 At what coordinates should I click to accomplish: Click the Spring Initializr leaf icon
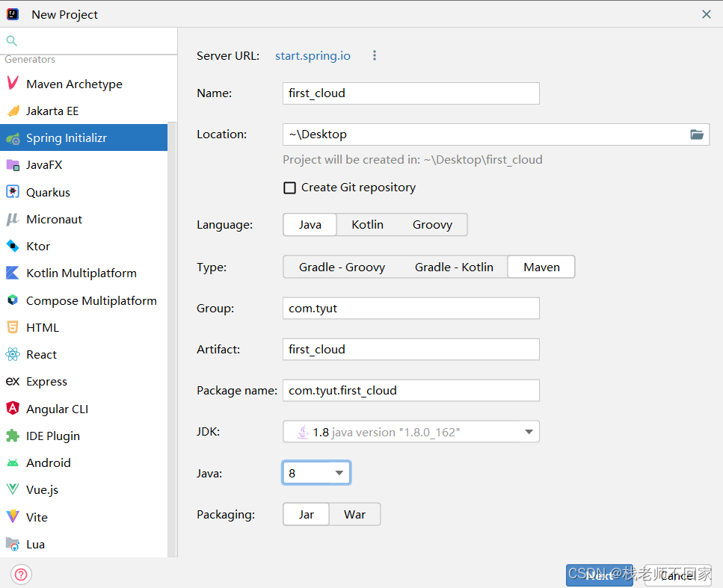pyautogui.click(x=13, y=137)
